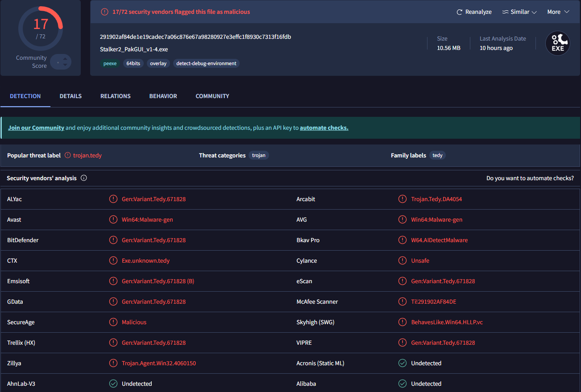Click the Bkav Pro malicious alert icon
Image resolution: width=581 pixels, height=392 pixels.
403,240
